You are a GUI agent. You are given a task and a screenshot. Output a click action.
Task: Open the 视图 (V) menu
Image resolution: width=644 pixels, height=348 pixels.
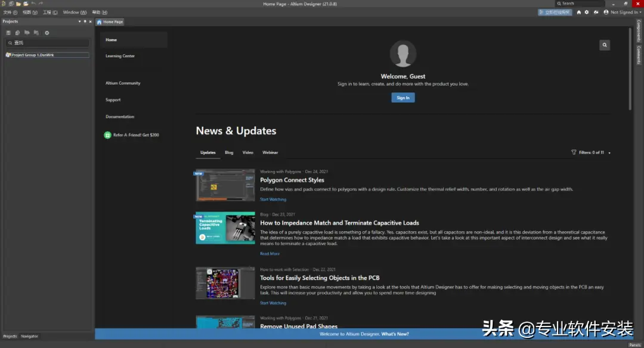point(30,13)
